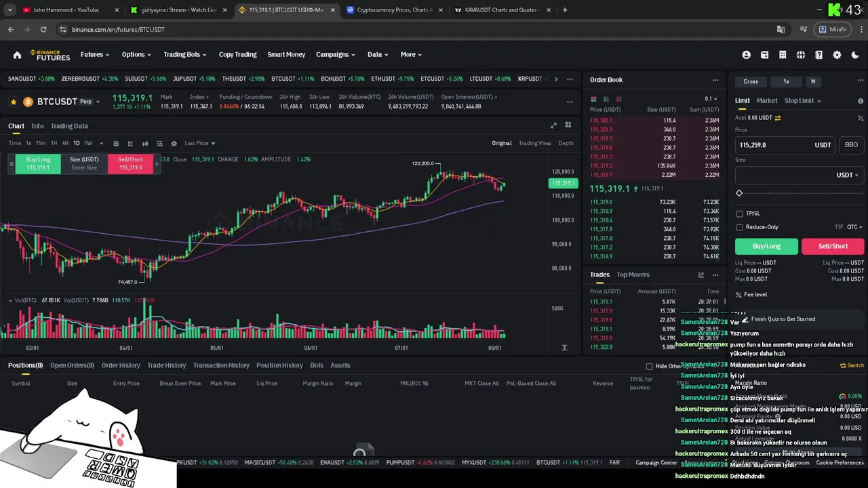Choose the 15m chart interval
The image size is (868, 488).
pos(41,144)
